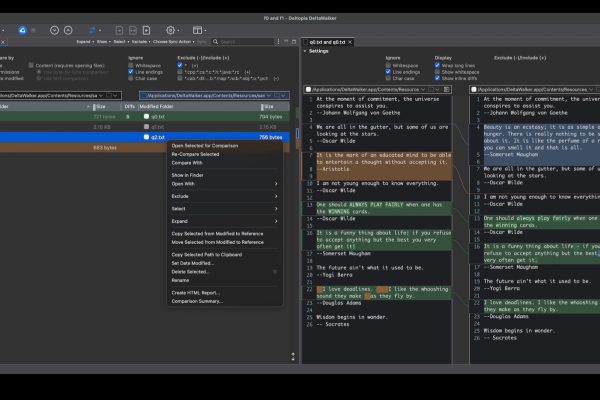The width and height of the screenshot is (600, 400).
Task: Go to previous difference with up arrow
Action: pyautogui.click(x=68, y=30)
